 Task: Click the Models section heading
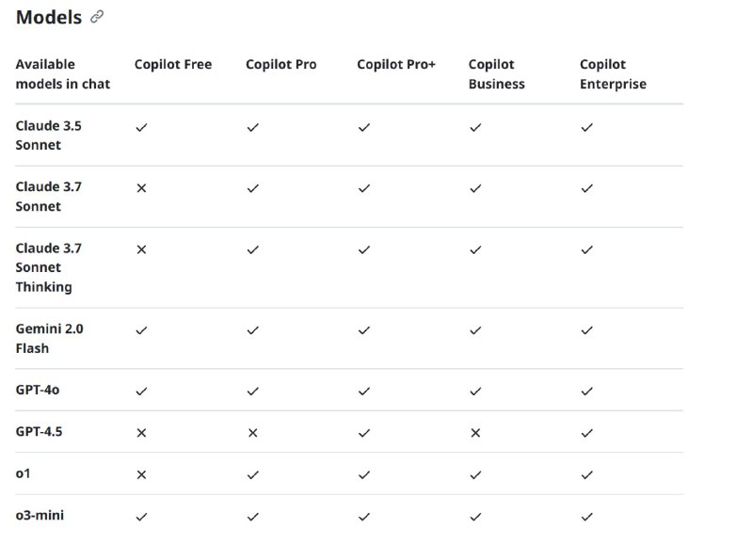[49, 17]
